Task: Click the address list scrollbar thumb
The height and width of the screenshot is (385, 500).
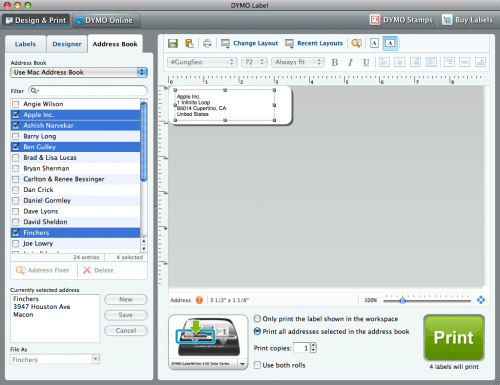Action: click(x=144, y=142)
